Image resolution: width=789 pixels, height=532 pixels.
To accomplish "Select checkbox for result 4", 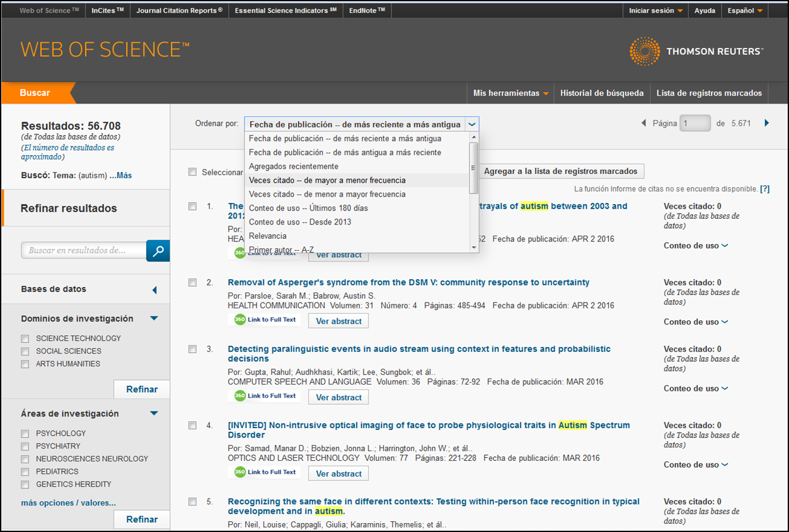I will [x=193, y=425].
